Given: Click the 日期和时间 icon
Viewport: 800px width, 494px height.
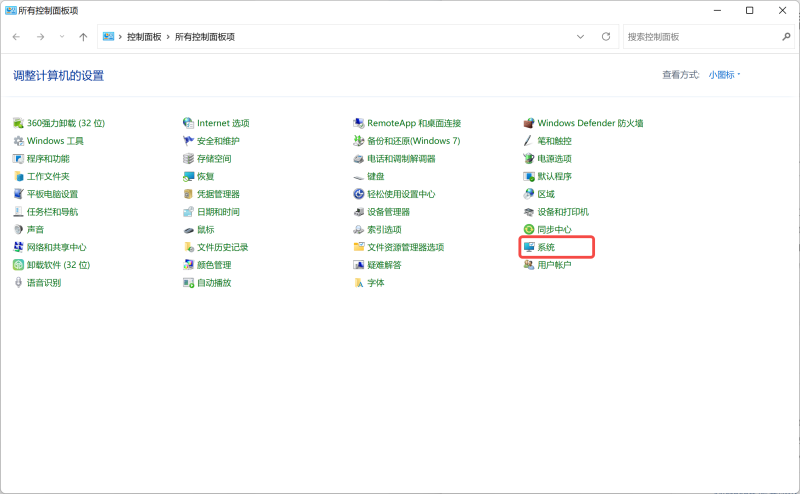Looking at the screenshot, I should pyautogui.click(x=188, y=212).
